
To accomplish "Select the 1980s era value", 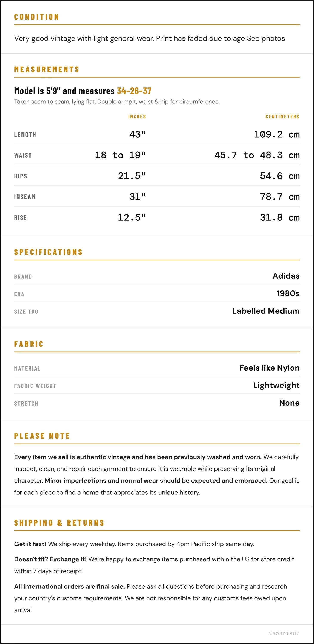I will pyautogui.click(x=288, y=293).
